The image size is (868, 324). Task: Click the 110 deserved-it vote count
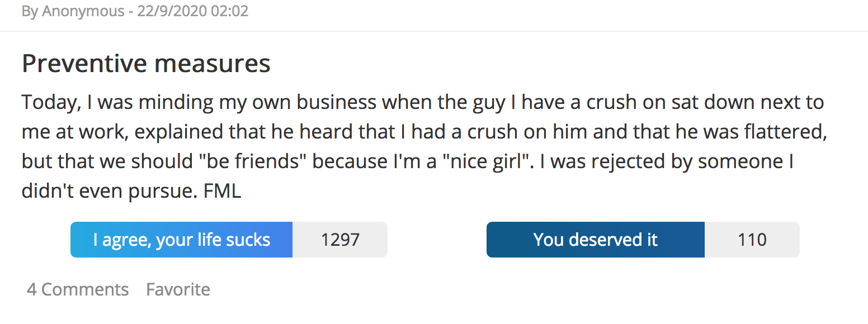(752, 240)
